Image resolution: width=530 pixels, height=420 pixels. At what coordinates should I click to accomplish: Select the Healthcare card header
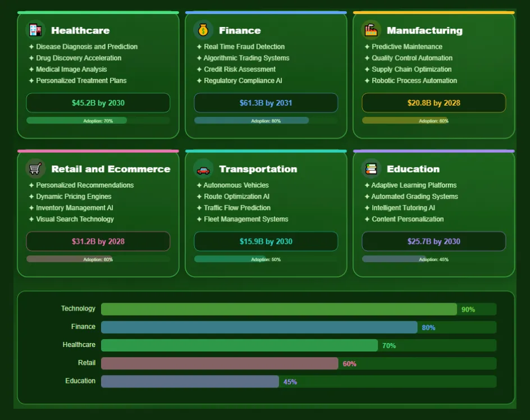(x=81, y=30)
